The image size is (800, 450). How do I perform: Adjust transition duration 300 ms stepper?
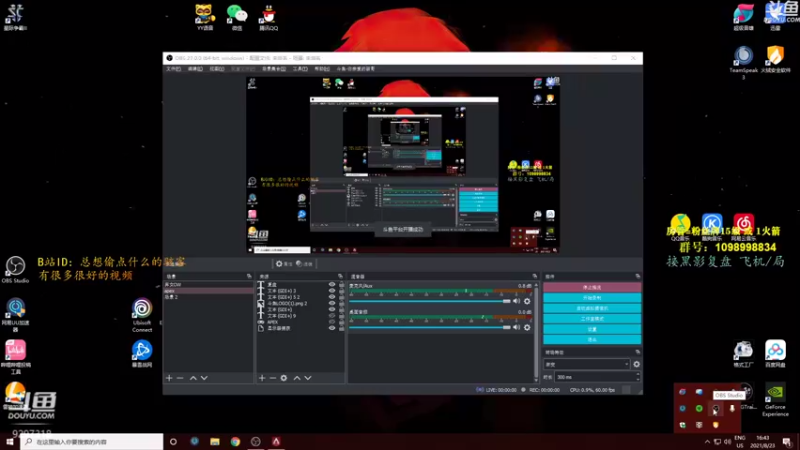pos(638,377)
